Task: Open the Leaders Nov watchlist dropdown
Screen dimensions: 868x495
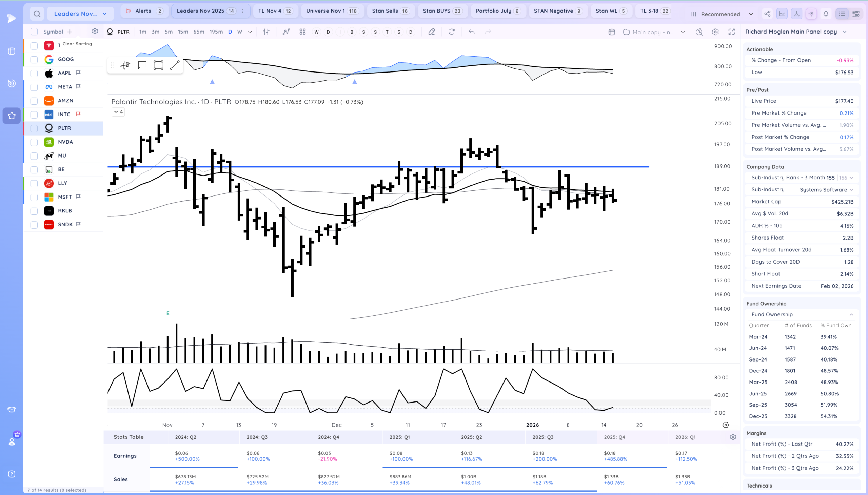Action: coord(80,14)
